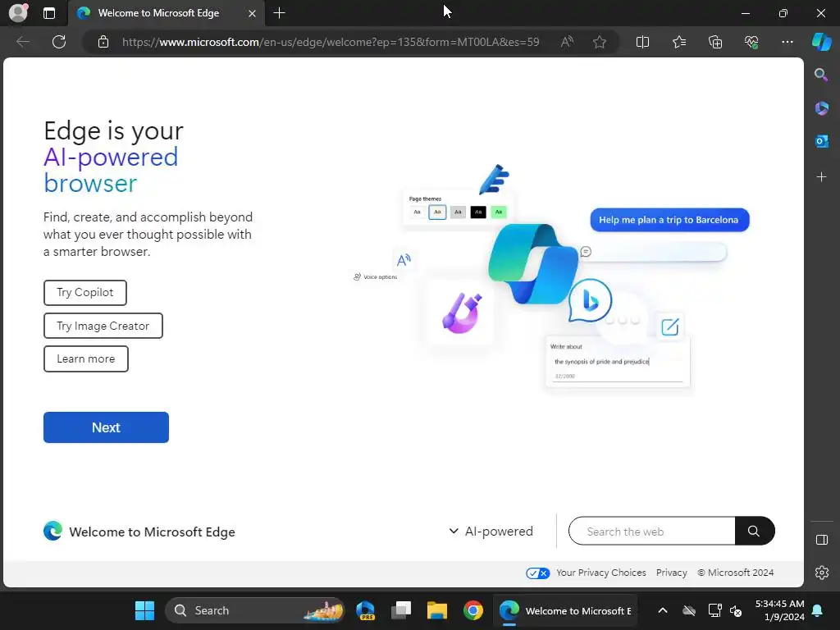The width and height of the screenshot is (840, 630).
Task: Close the Welcome to Microsoft Edge tab
Action: click(252, 13)
